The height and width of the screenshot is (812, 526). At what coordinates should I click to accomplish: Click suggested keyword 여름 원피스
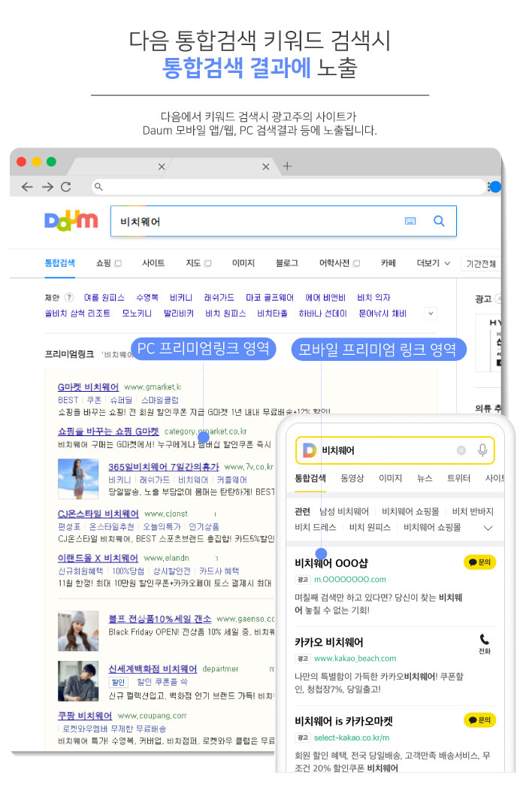[104, 298]
